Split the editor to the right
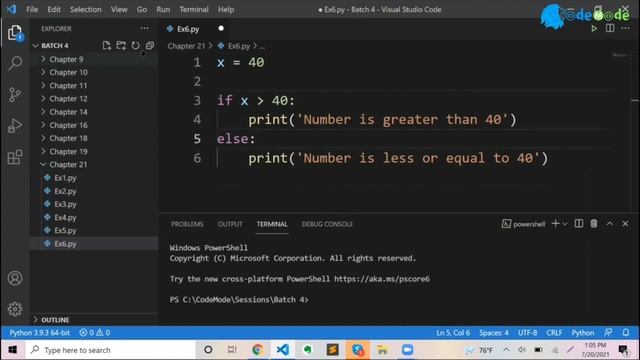 610,28
